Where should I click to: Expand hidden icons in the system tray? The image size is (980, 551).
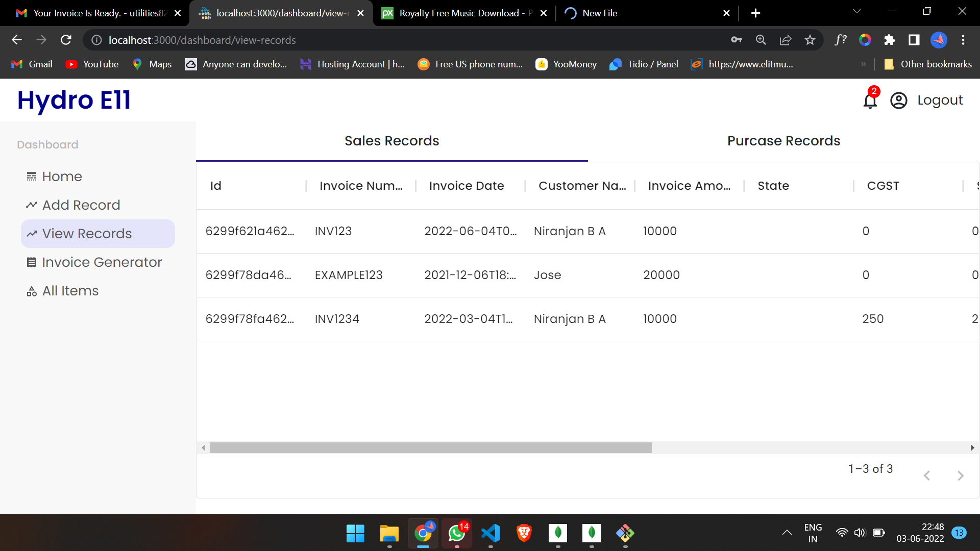tap(786, 533)
